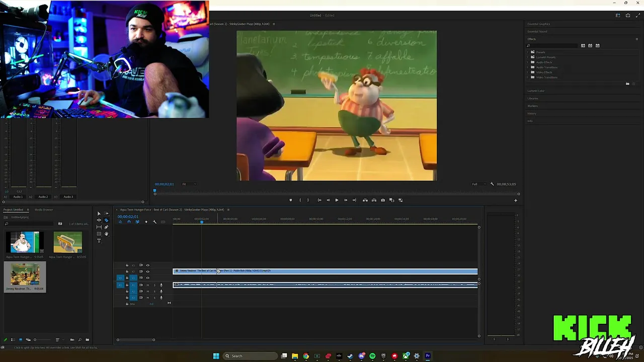Viewport: 644px width, 362px height.
Task: Click Mark In button
Action: pyautogui.click(x=300, y=200)
